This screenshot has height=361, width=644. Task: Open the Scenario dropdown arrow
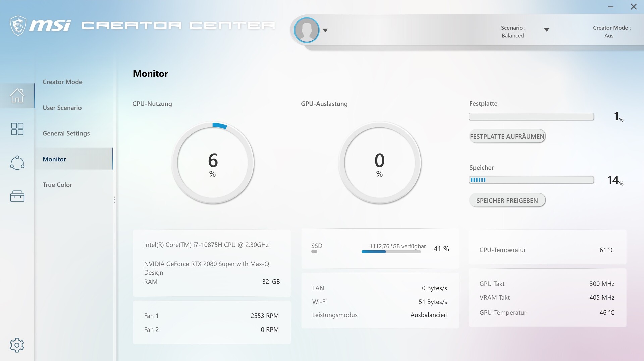click(547, 30)
